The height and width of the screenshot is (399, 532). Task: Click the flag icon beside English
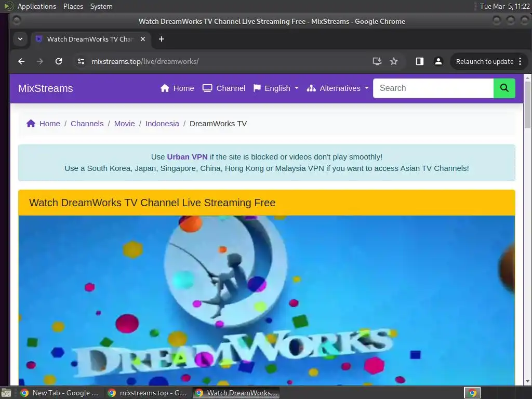(x=257, y=88)
